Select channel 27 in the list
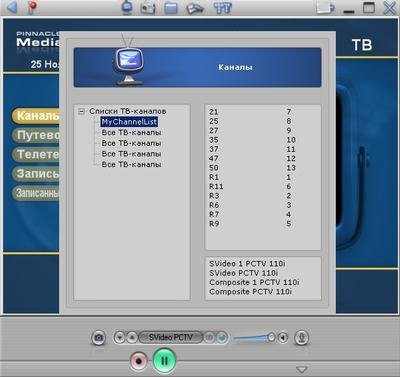400x377 pixels. 263,131
